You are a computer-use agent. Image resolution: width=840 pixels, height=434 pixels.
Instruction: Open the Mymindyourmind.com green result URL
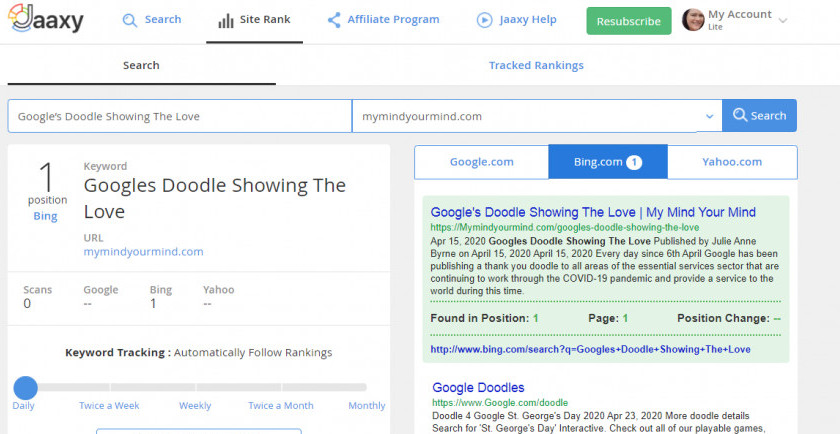[x=565, y=228]
